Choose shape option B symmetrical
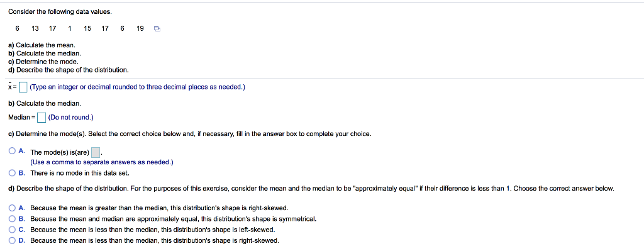 tap(13, 218)
